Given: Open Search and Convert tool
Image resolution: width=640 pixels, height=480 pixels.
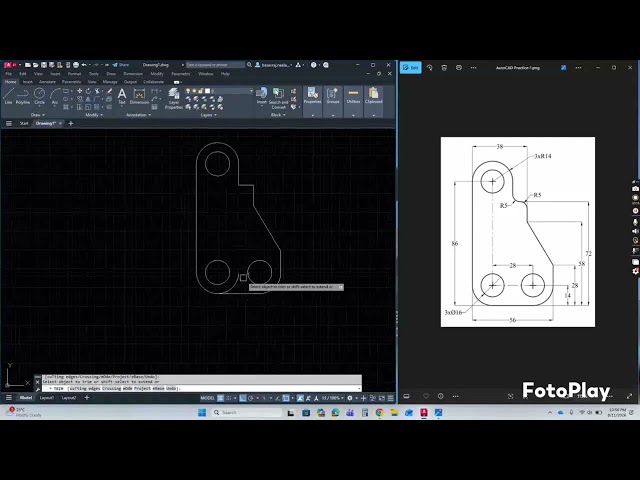Looking at the screenshot, I should click(278, 98).
